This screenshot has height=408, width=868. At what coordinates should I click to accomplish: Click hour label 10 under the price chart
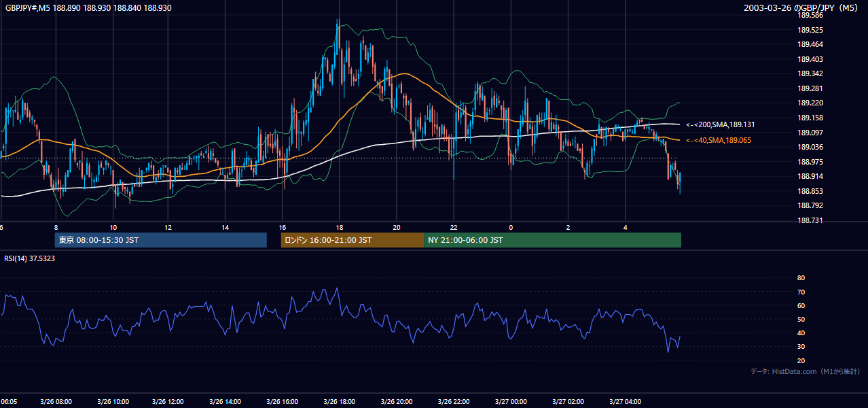pyautogui.click(x=113, y=227)
